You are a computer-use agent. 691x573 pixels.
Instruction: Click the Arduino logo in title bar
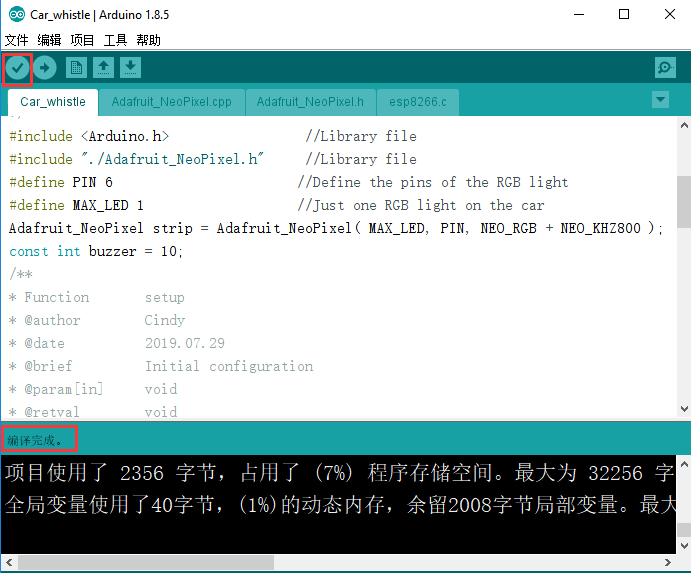(17, 15)
